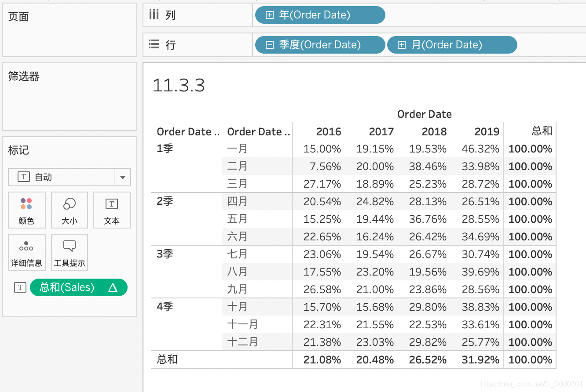Click the Columns shelf icon

pos(154,15)
